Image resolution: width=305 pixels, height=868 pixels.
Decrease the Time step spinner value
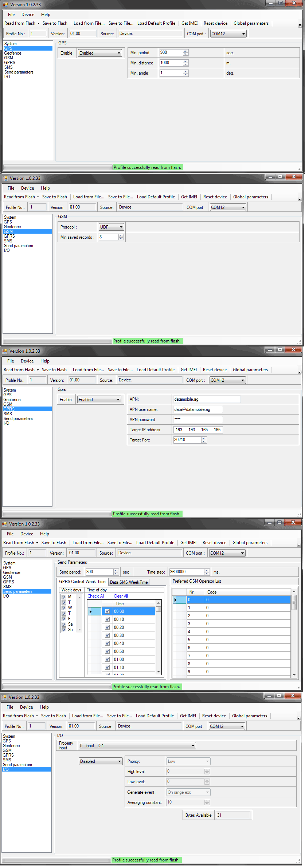click(207, 574)
